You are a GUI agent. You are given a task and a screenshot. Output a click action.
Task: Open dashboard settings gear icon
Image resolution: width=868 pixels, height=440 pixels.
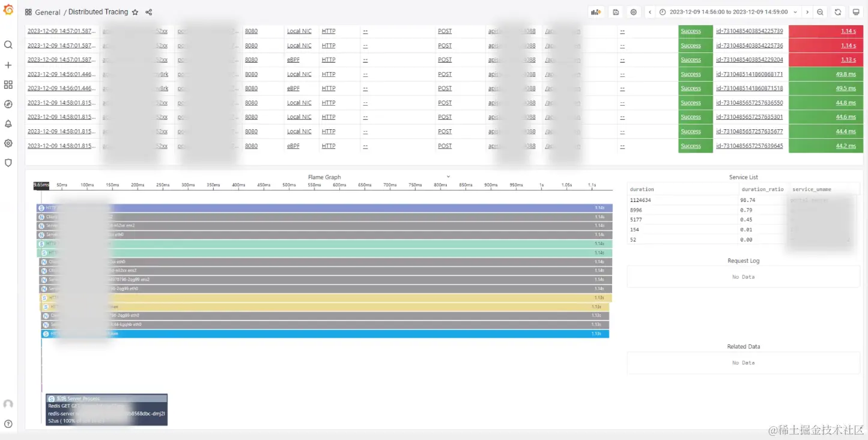click(635, 11)
